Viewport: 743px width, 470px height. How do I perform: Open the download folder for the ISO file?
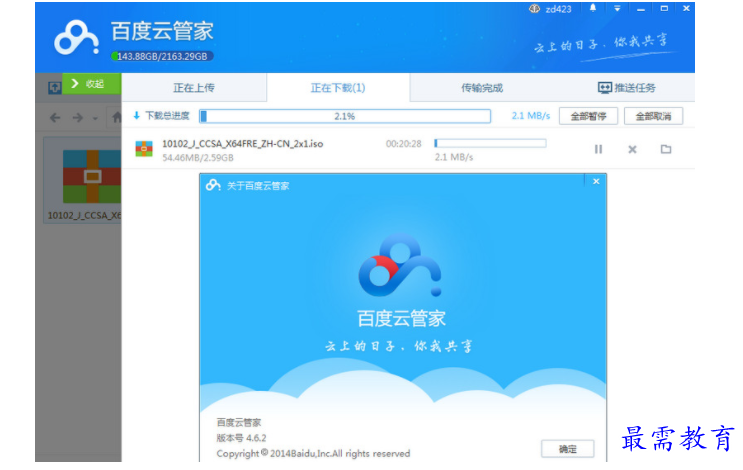point(666,149)
